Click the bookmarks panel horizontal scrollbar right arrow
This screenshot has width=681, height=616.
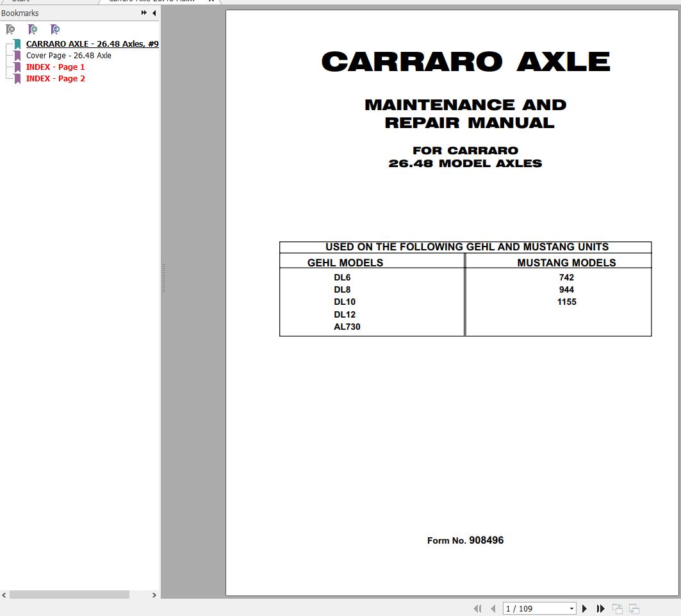(x=153, y=595)
